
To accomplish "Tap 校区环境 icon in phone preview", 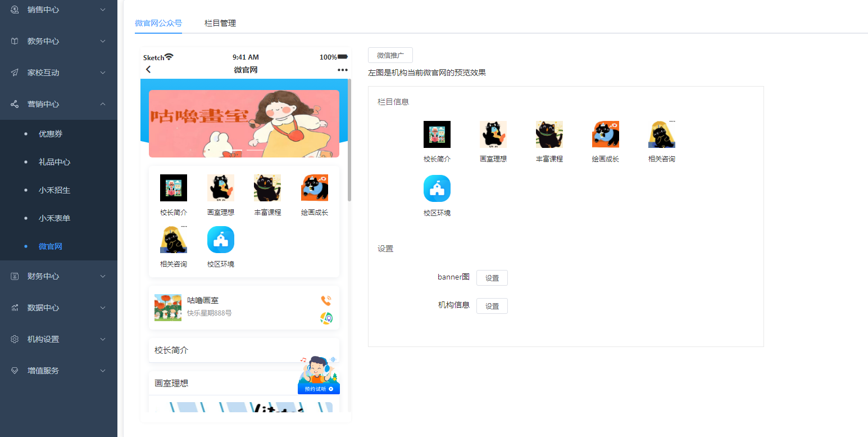I will click(x=221, y=240).
